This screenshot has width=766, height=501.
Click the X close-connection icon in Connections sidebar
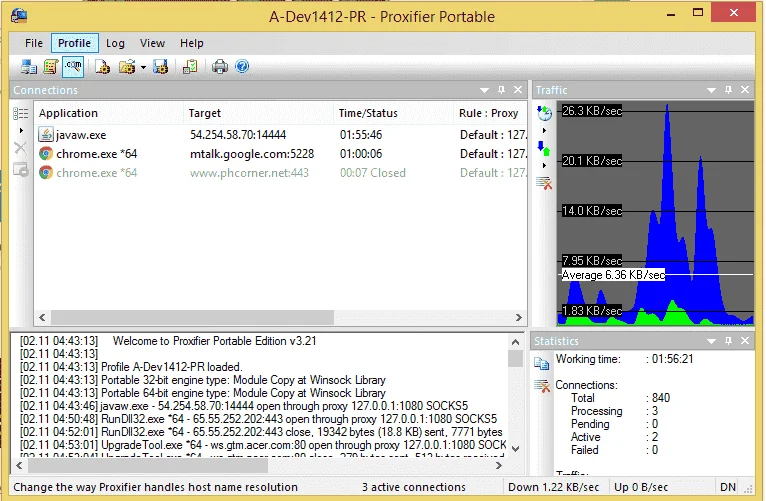[21, 148]
